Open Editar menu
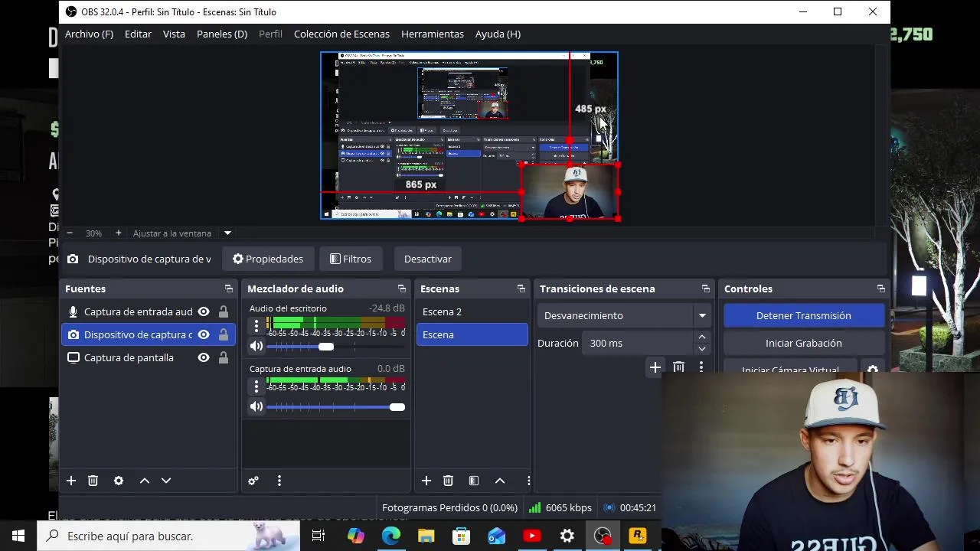980x551 pixels. (x=138, y=34)
